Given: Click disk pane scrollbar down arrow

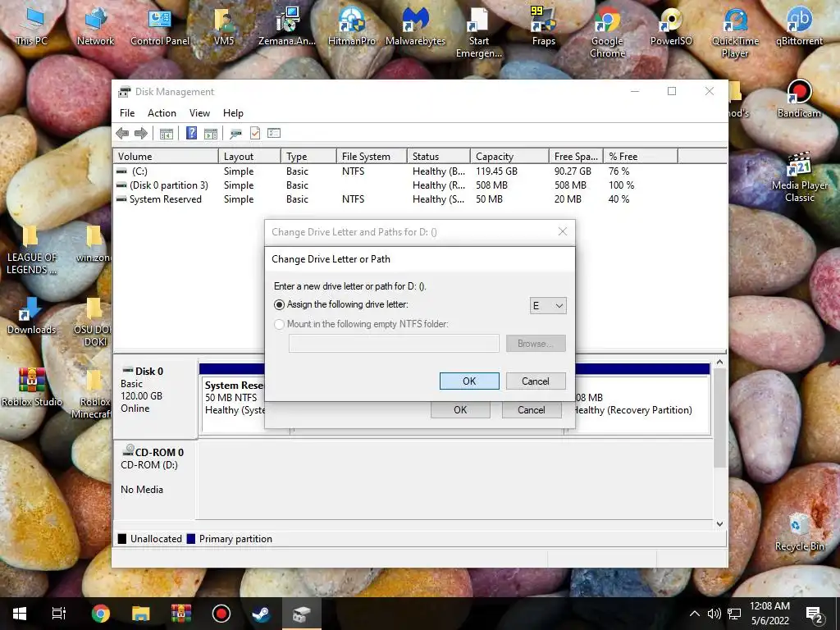Looking at the screenshot, I should (719, 524).
